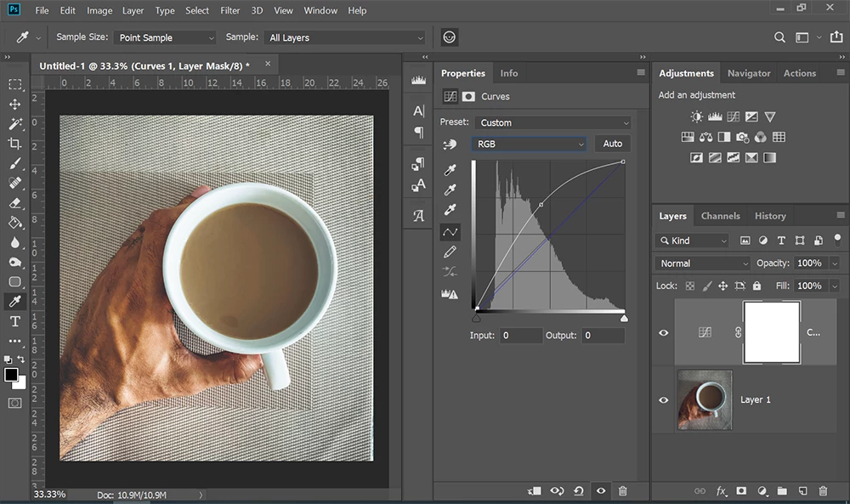The height and width of the screenshot is (504, 850).
Task: Delete the Curves adjustment in Properties
Action: pyautogui.click(x=623, y=491)
